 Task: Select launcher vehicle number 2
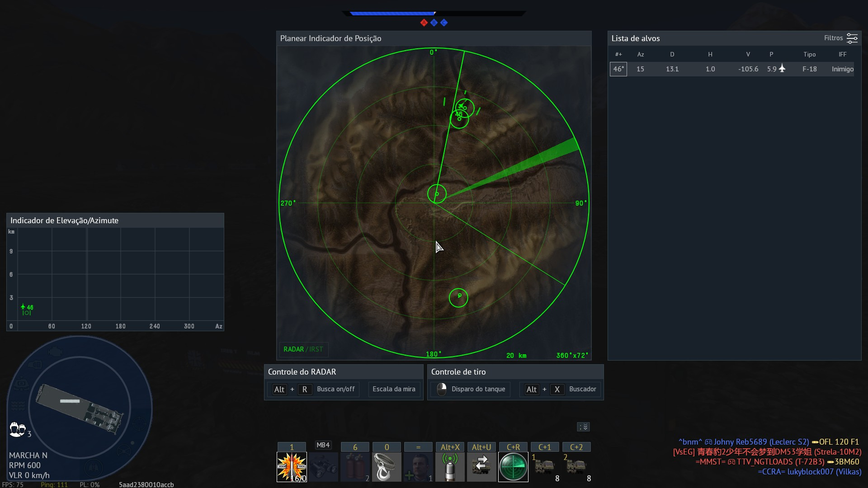click(576, 467)
